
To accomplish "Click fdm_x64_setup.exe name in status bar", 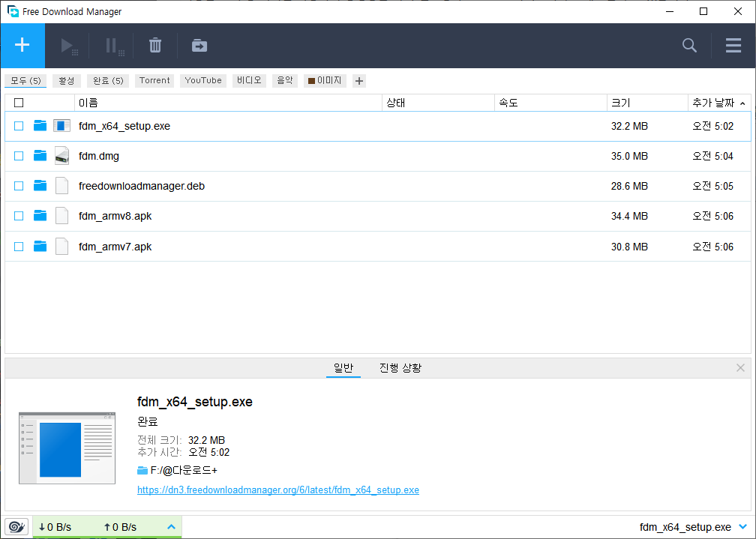I will pos(685,527).
